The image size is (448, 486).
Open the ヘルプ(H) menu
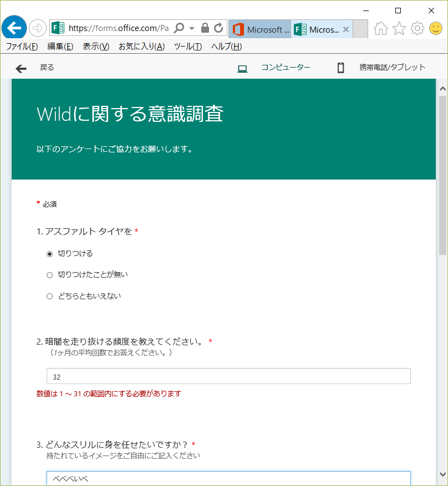click(226, 47)
